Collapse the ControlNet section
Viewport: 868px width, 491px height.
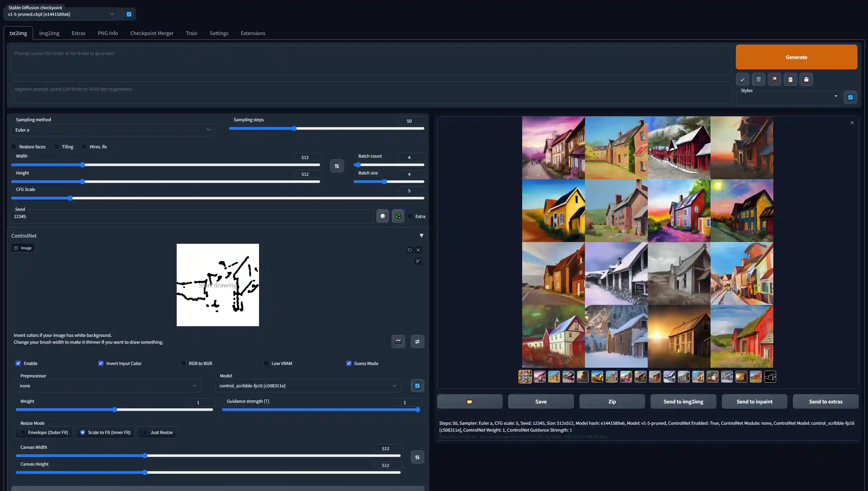[421, 236]
